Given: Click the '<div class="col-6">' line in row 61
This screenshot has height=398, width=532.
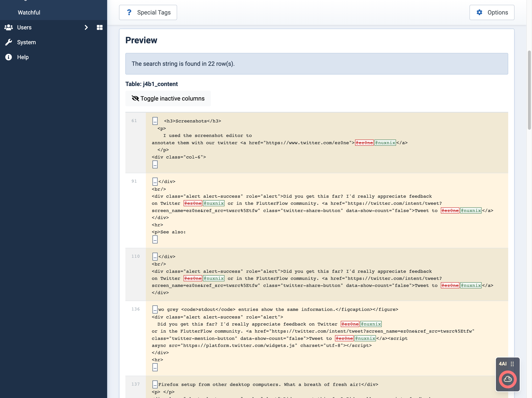Looking at the screenshot, I should click(179, 157).
